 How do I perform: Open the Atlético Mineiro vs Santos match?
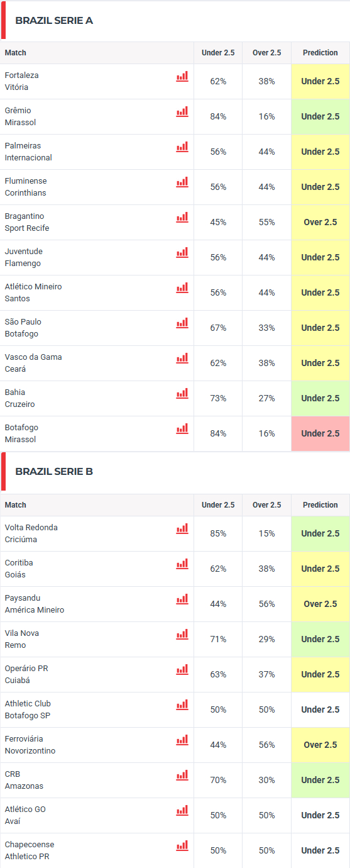click(x=33, y=292)
